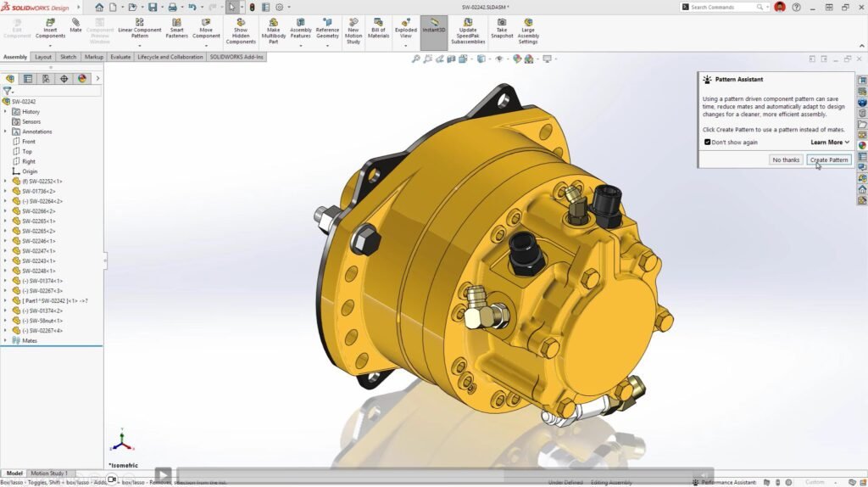Image resolution: width=868 pixels, height=487 pixels.
Task: Open Bill of Materials tool
Action: point(379,29)
